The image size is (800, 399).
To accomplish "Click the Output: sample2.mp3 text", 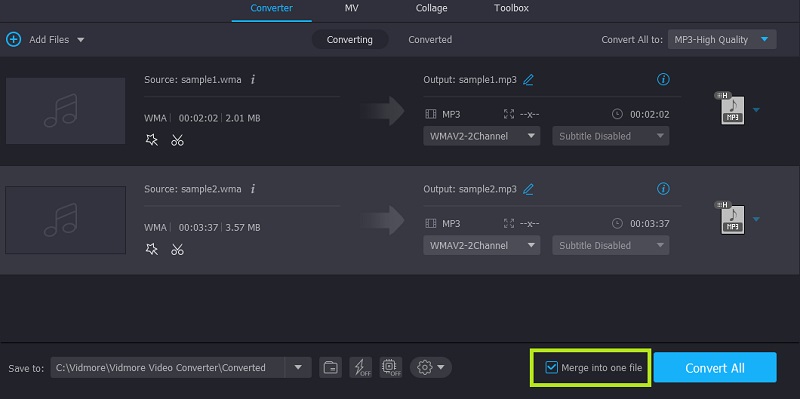I will [470, 189].
